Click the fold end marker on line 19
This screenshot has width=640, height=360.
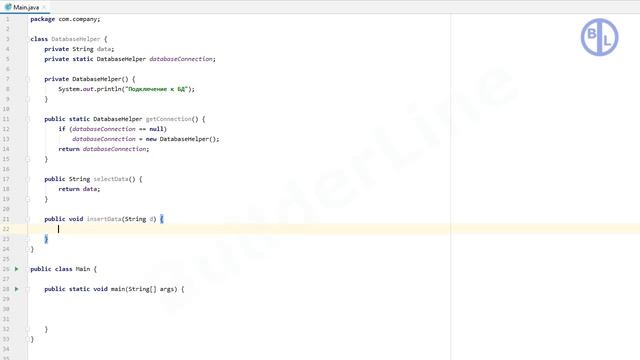click(28, 199)
